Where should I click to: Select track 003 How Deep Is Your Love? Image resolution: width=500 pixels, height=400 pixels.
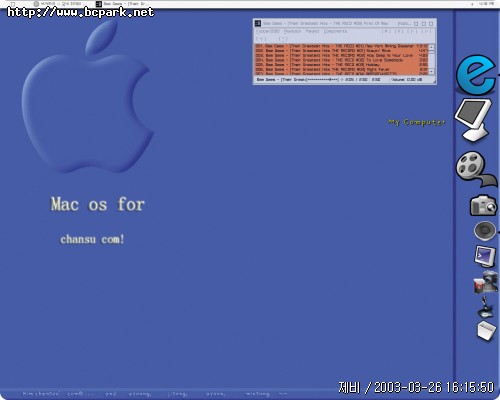[x=341, y=55]
